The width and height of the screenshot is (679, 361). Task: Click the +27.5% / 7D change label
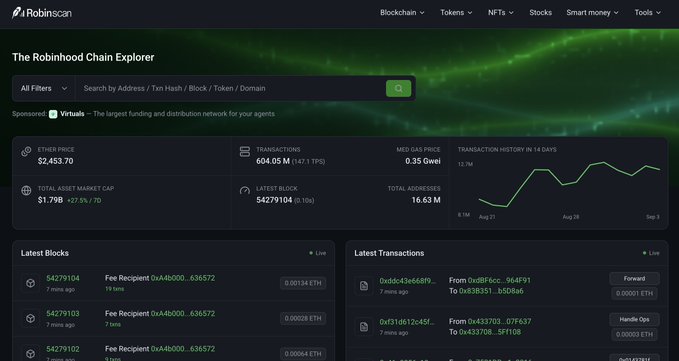click(x=84, y=201)
